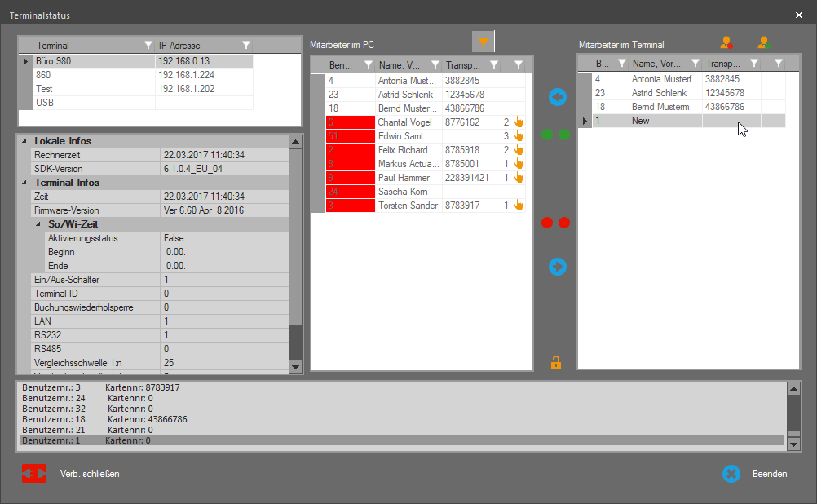Collapse the Lokale Infos section
This screenshot has width=817, height=504.
(x=24, y=141)
